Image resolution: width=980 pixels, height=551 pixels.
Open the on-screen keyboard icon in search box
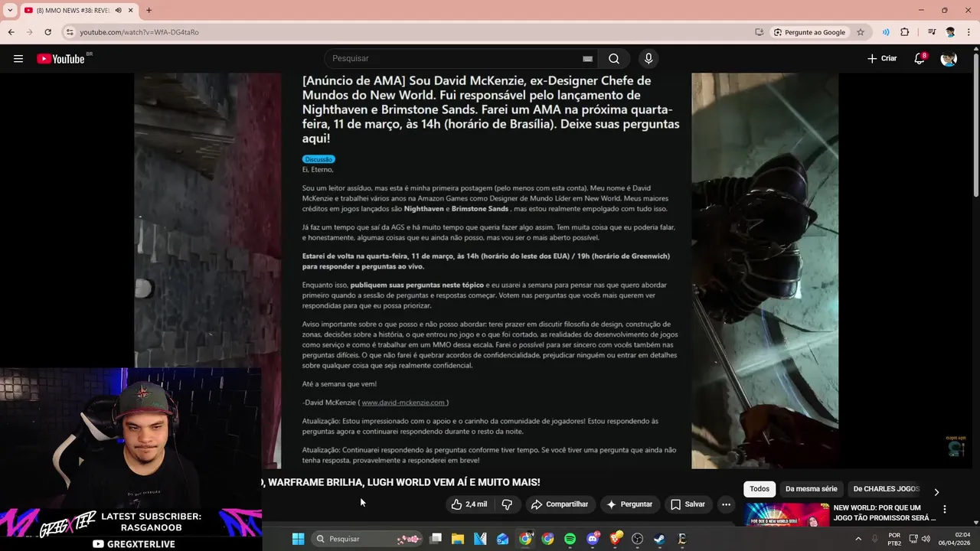(587, 59)
